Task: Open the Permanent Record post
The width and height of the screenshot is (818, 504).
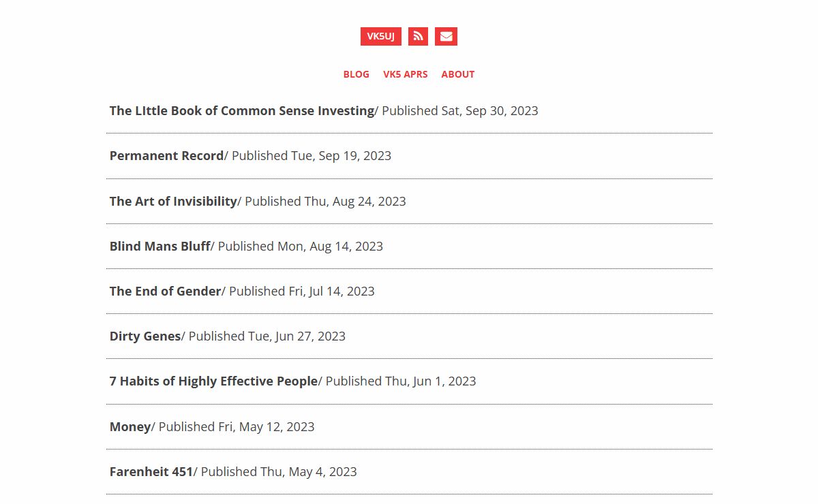Action: (167, 155)
